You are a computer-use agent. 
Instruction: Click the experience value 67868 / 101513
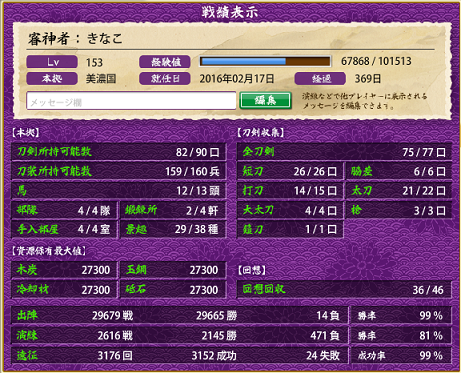click(376, 61)
